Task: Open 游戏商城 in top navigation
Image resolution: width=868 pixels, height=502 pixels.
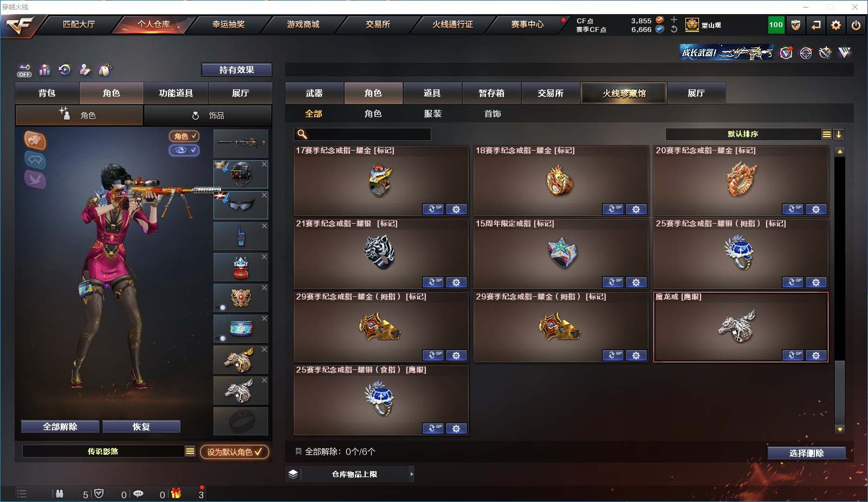Action: pyautogui.click(x=303, y=24)
